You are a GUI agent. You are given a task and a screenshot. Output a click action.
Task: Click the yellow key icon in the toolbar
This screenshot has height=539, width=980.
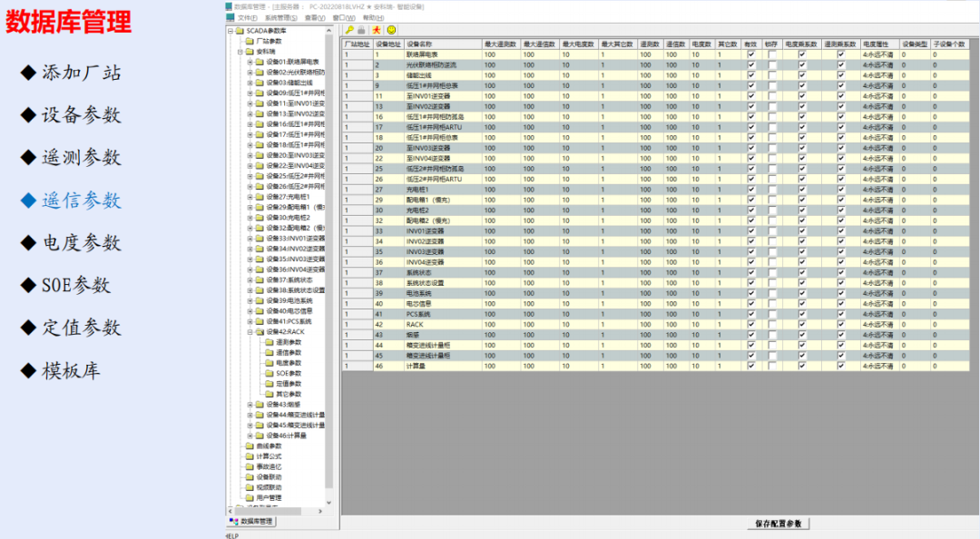pos(348,30)
